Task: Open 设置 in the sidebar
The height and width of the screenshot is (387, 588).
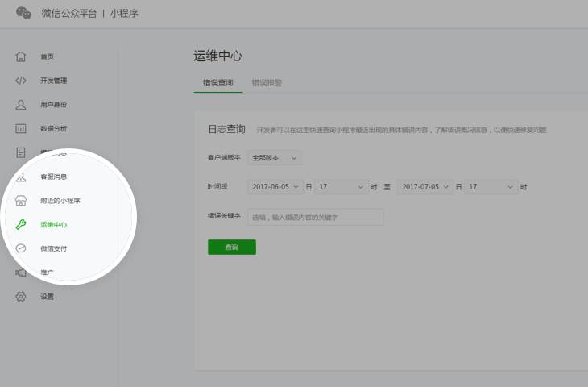Action: point(47,297)
